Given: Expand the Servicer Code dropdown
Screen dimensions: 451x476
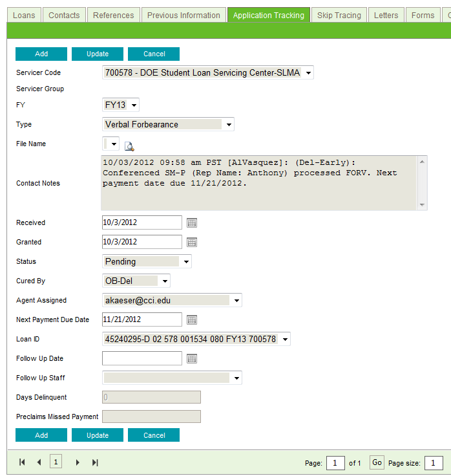Looking at the screenshot, I should [308, 73].
